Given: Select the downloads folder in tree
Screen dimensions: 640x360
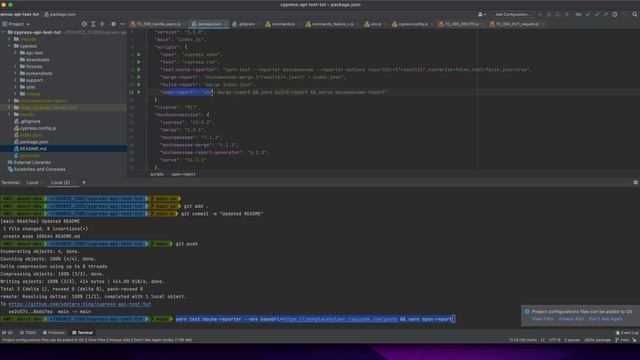Looking at the screenshot, I should pyautogui.click(x=37, y=60).
